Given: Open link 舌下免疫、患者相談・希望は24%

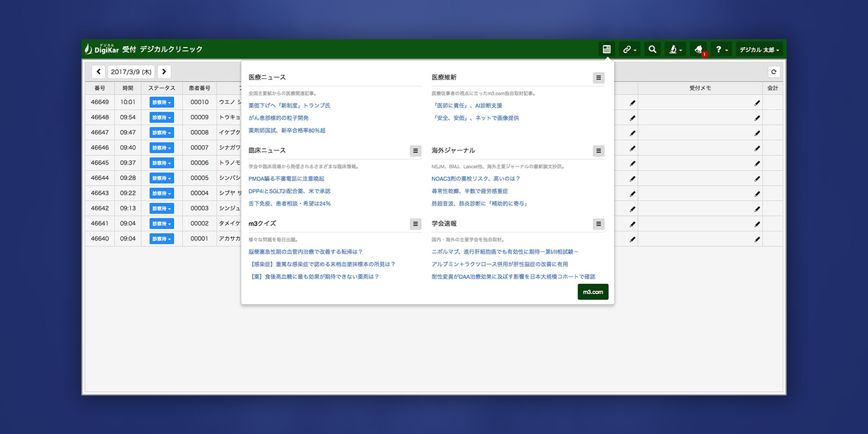Looking at the screenshot, I should 289,204.
